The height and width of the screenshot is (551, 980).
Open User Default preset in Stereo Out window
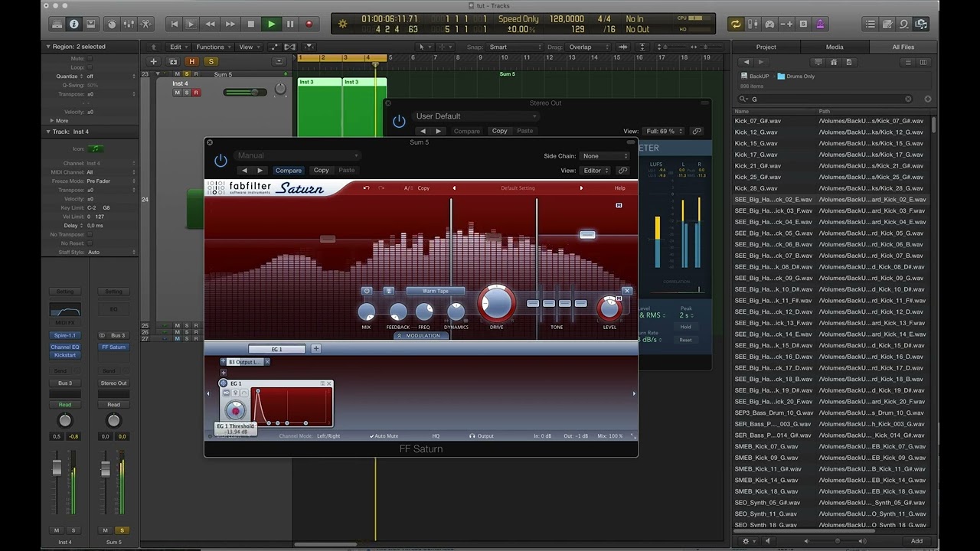tap(475, 116)
